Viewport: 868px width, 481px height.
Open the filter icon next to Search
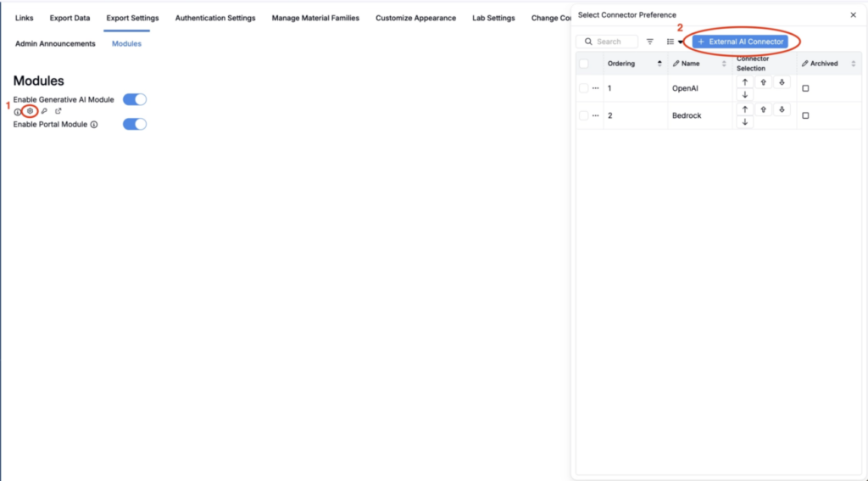point(650,42)
